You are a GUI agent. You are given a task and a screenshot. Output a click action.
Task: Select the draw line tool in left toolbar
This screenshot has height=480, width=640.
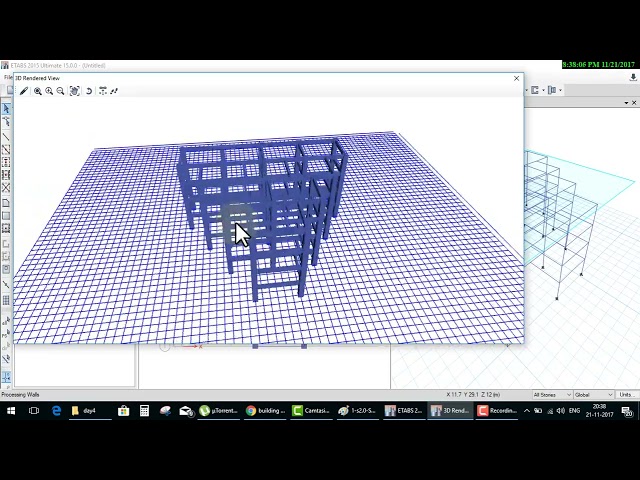click(6, 137)
